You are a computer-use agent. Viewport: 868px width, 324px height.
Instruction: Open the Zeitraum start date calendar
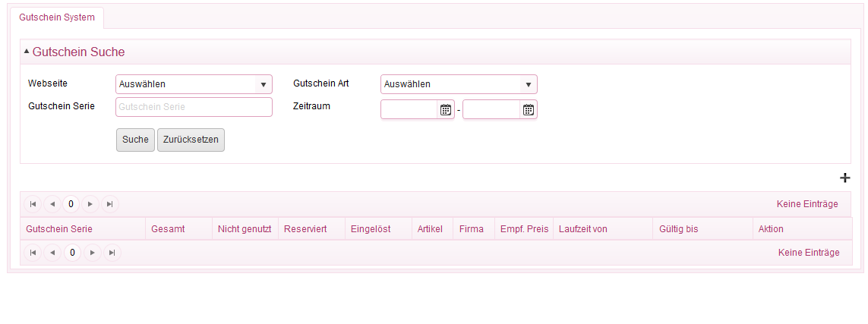coord(446,109)
